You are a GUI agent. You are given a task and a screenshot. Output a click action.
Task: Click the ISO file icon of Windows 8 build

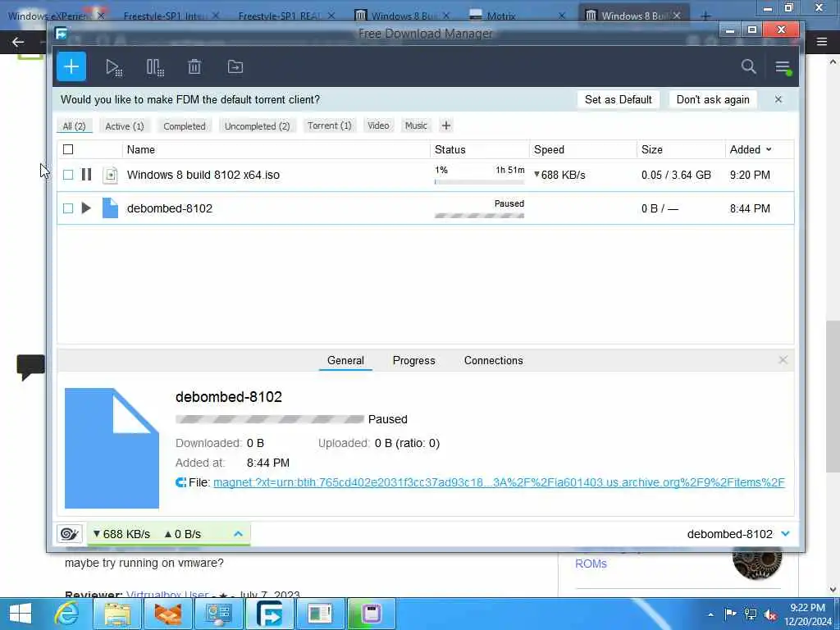tap(110, 176)
